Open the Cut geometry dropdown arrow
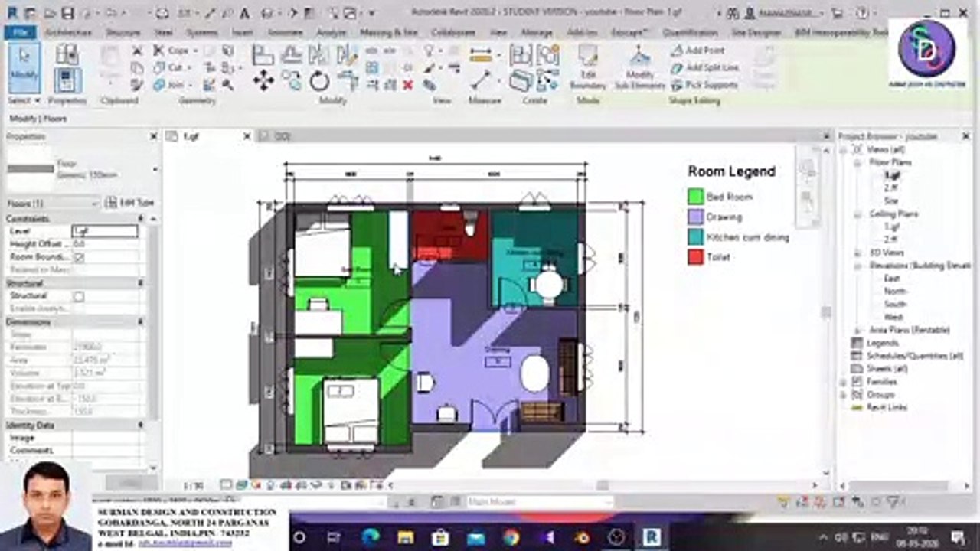 [x=189, y=67]
